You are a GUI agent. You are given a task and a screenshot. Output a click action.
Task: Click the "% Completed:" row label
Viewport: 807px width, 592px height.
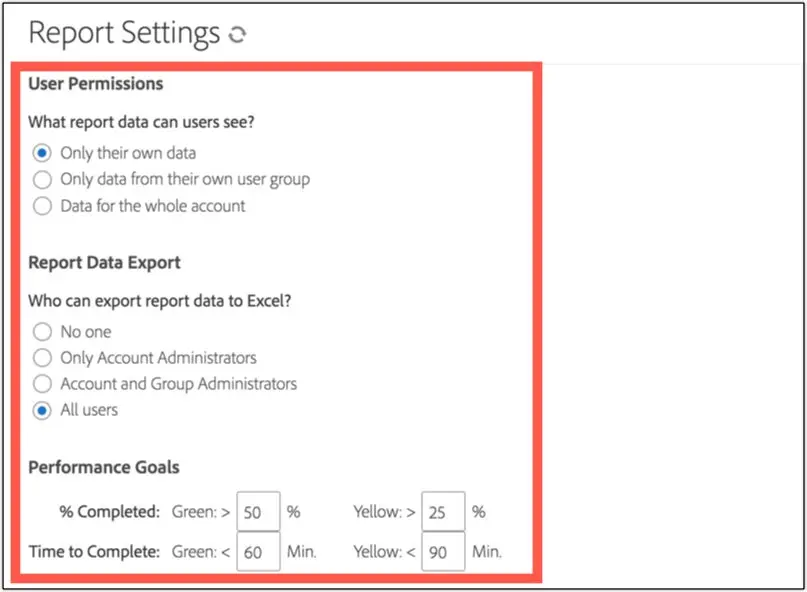click(x=109, y=512)
